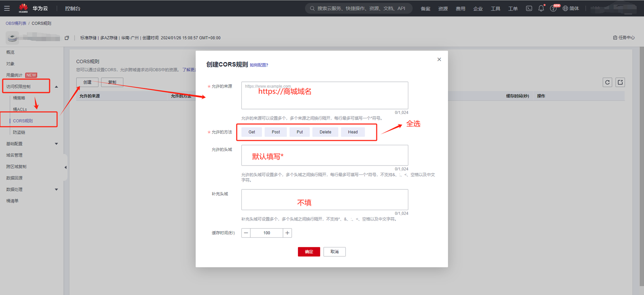Toggle the Get method option
This screenshot has width=644, height=295.
coord(252,132)
